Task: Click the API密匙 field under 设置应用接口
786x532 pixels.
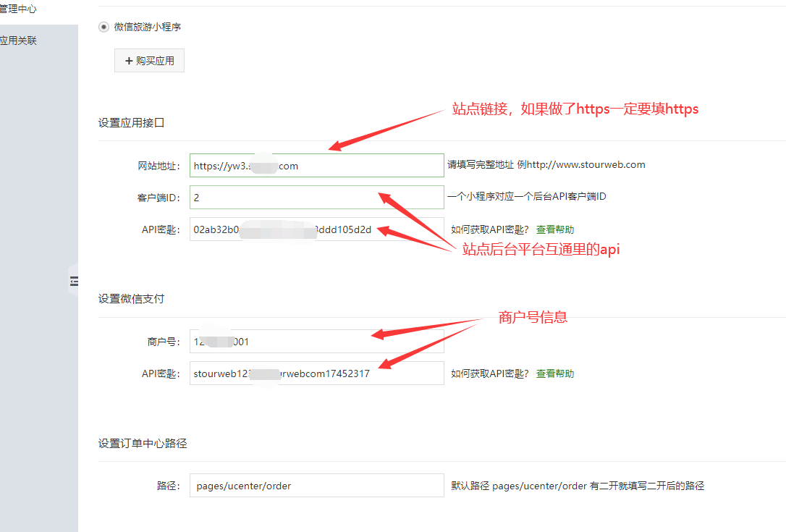Action: point(316,229)
